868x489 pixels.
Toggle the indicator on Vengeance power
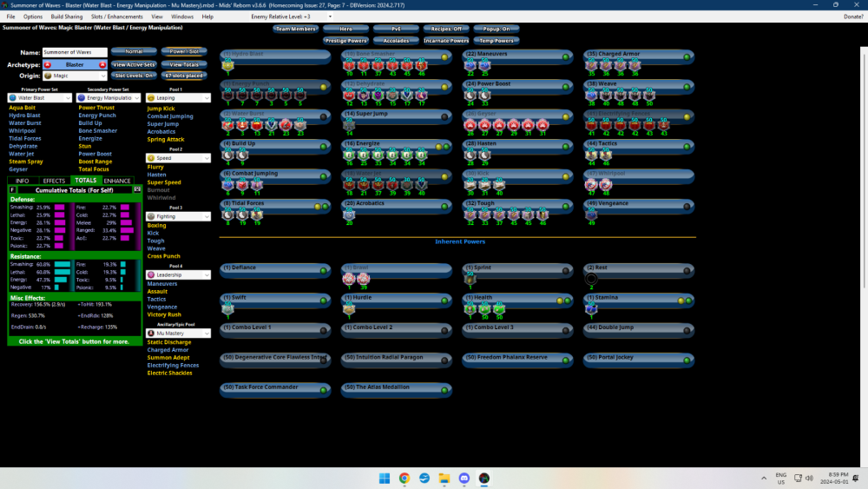point(687,207)
